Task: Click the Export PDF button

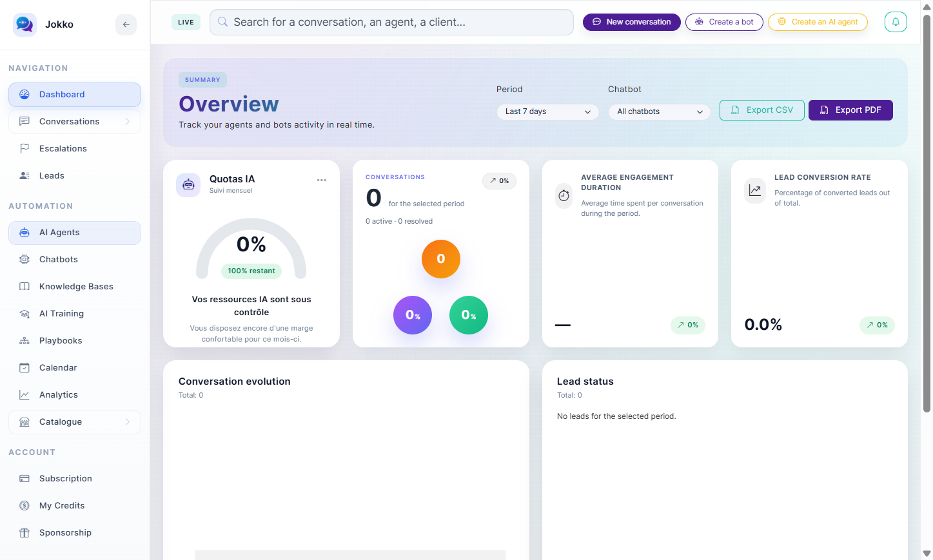Action: click(x=850, y=110)
